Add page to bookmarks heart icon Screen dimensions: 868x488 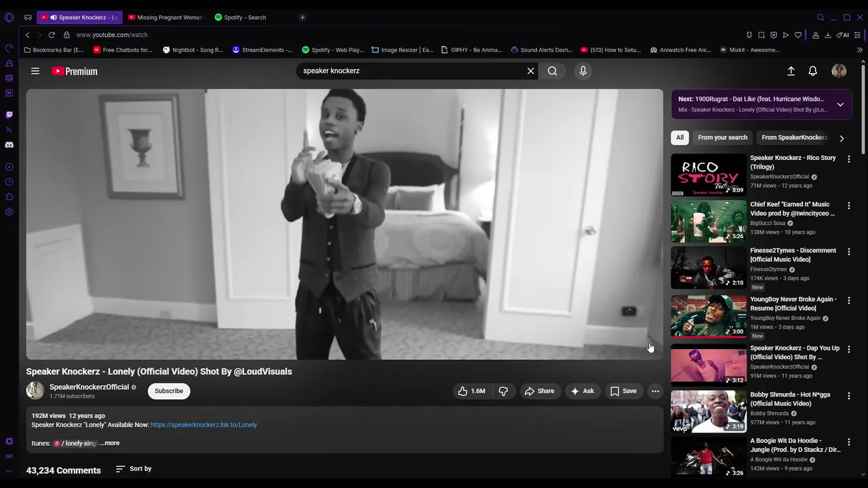pos(798,35)
